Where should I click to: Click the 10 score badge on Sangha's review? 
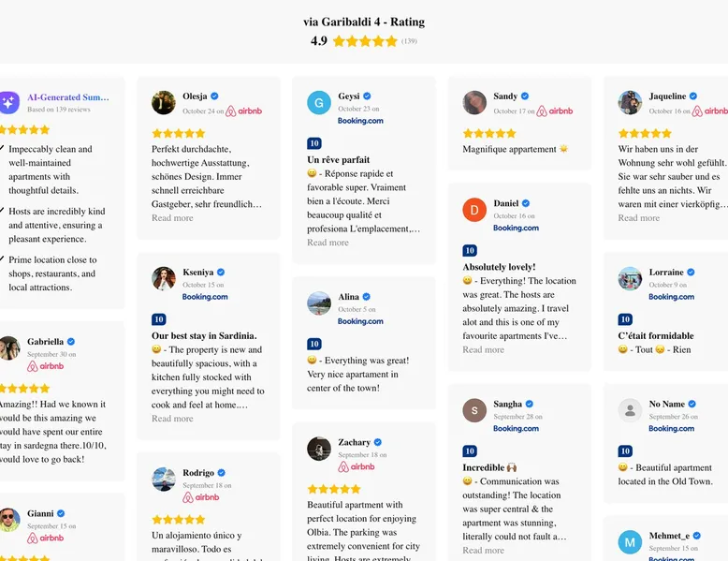coord(470,451)
